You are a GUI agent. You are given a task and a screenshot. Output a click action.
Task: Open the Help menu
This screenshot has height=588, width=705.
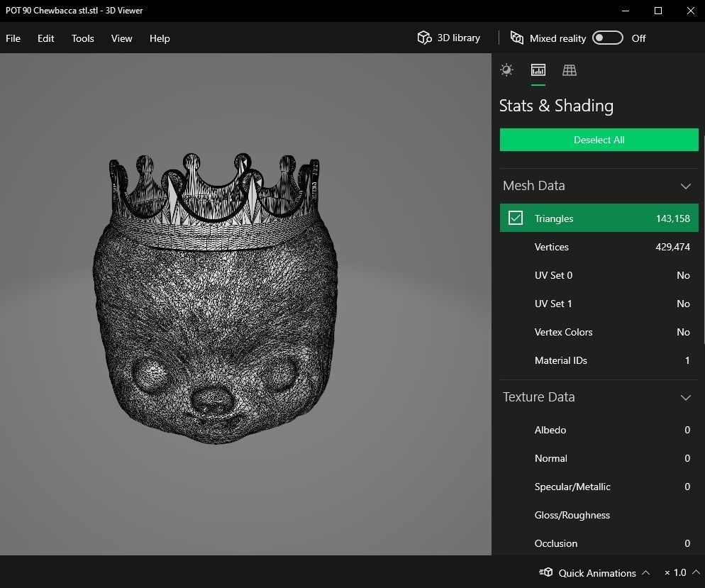(160, 38)
